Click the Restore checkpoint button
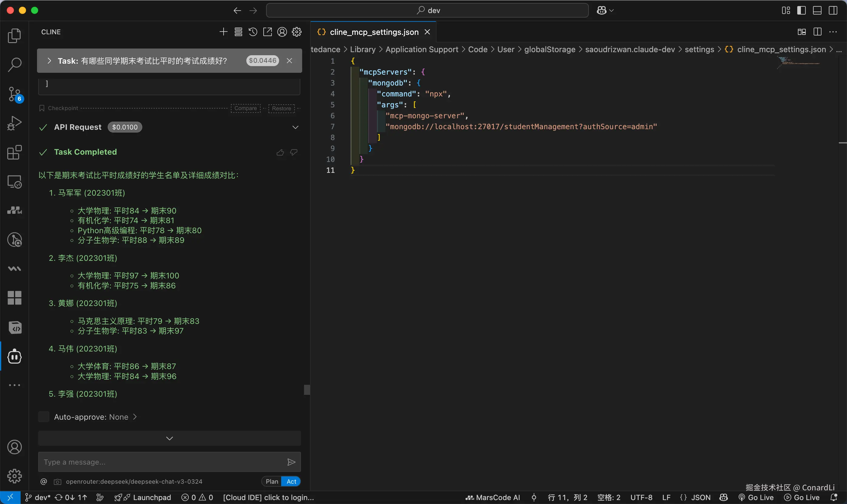This screenshot has width=847, height=504. 281,108
